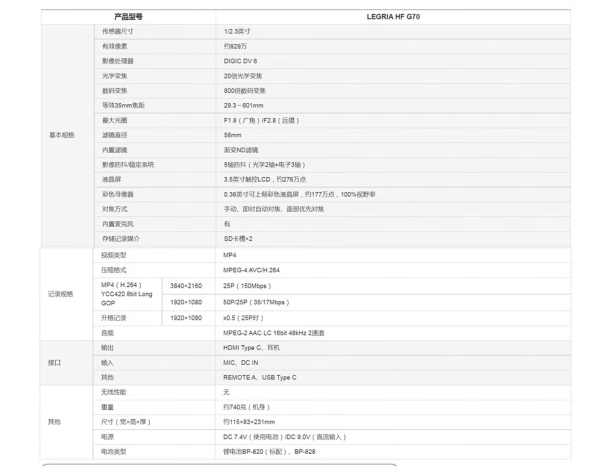Select the 产品型号 header cell
This screenshot has height=466, width=600.
coord(129,17)
